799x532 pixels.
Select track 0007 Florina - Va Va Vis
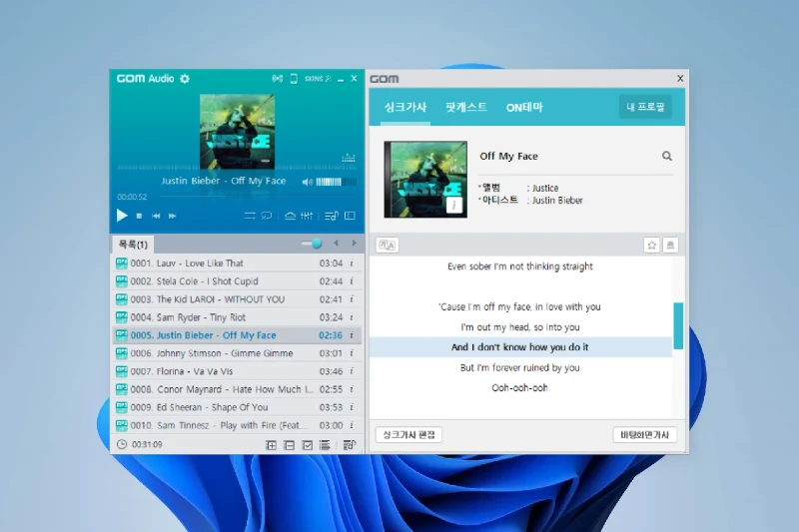pos(236,371)
